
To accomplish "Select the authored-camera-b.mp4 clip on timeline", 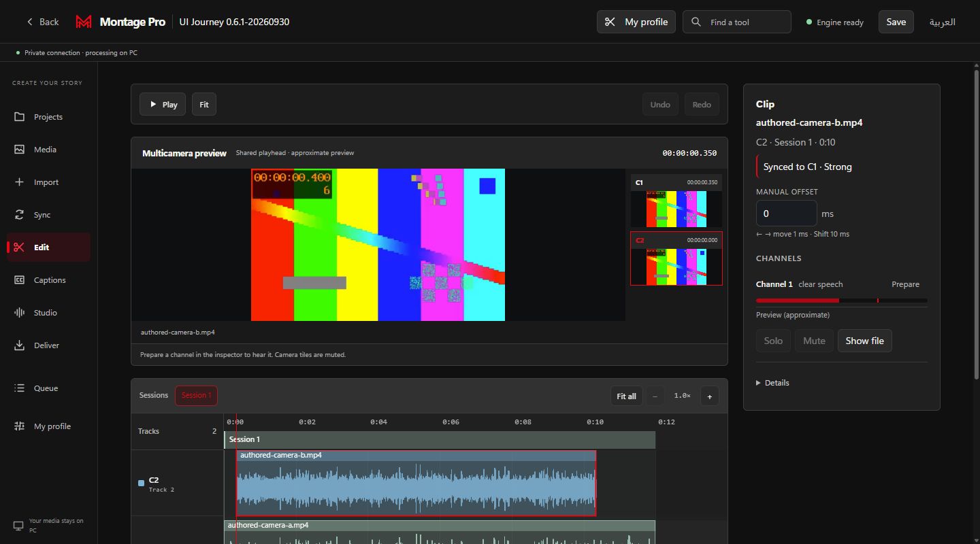I will (416, 483).
